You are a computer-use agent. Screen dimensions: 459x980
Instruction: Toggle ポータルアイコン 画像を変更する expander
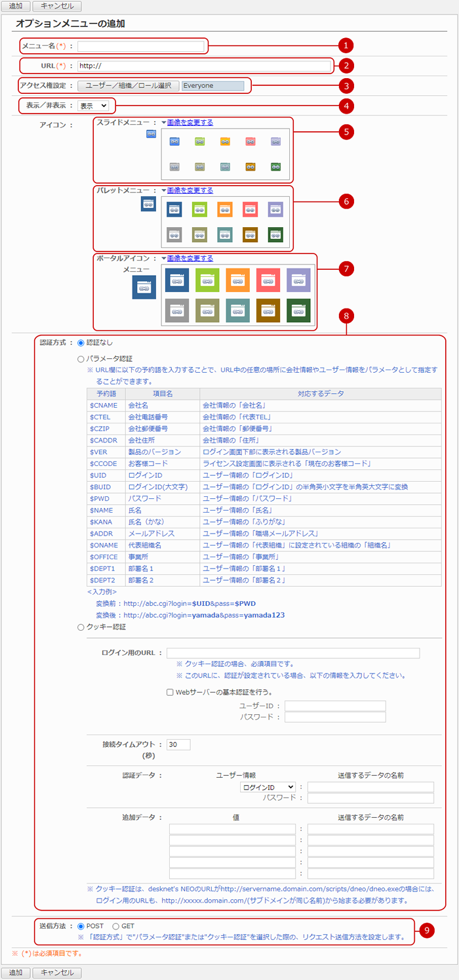coord(187,259)
